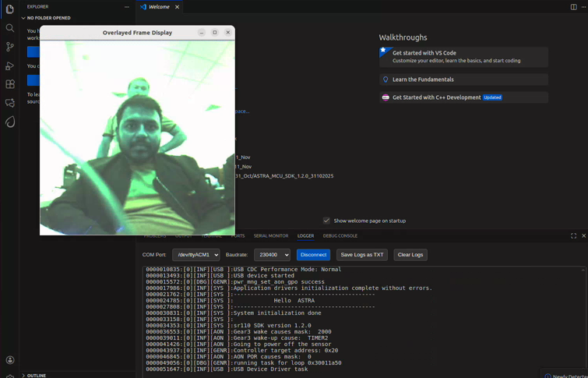Viewport: 588px width, 378px height.
Task: Open the Run and Debug view
Action: [x=10, y=65]
